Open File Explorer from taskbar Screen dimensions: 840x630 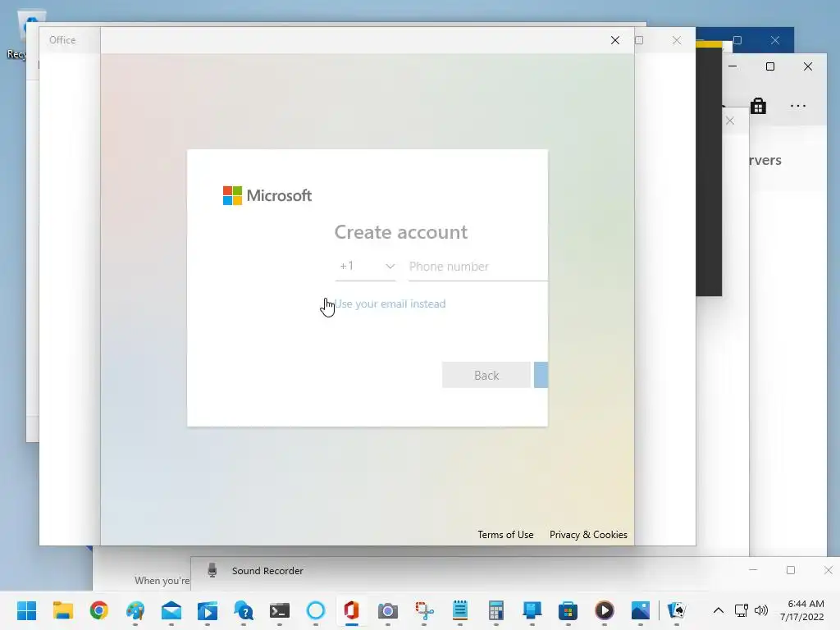[x=62, y=610]
